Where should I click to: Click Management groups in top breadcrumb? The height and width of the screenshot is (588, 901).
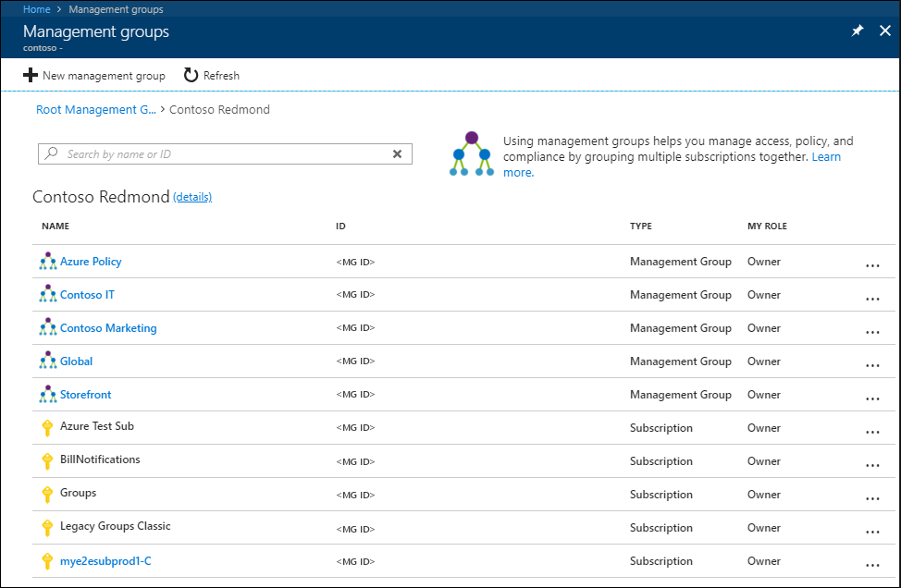point(116,9)
